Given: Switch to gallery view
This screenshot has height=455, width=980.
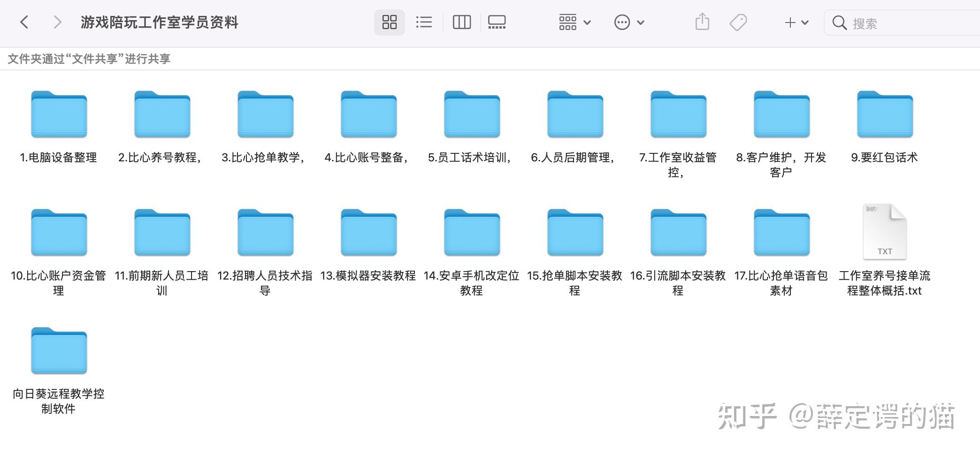Looking at the screenshot, I should click(497, 22).
